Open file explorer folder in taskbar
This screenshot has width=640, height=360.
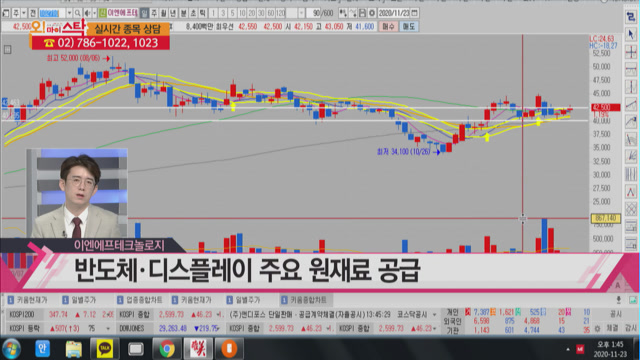pos(73,349)
